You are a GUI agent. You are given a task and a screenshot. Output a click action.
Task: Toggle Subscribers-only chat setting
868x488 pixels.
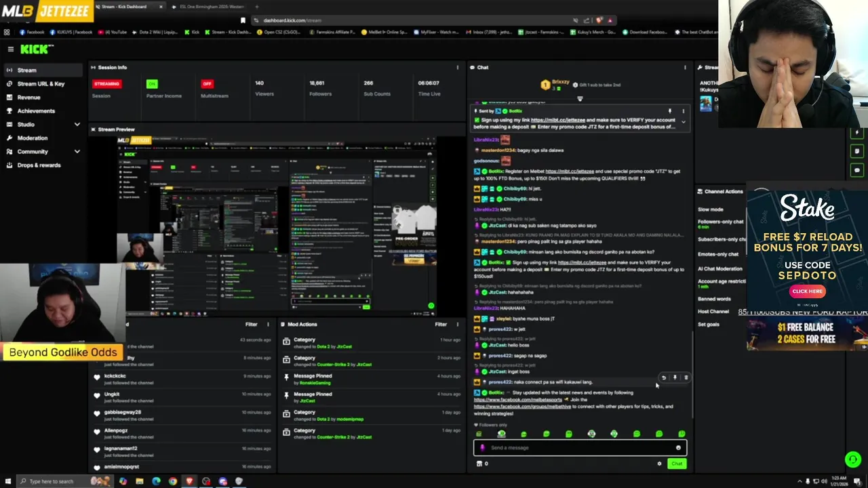(722, 239)
